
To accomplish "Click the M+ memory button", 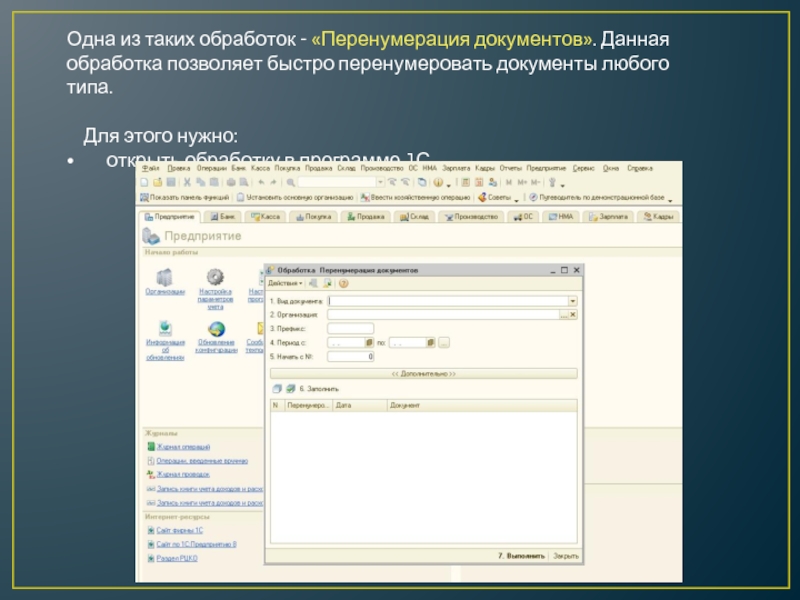I will [x=522, y=182].
